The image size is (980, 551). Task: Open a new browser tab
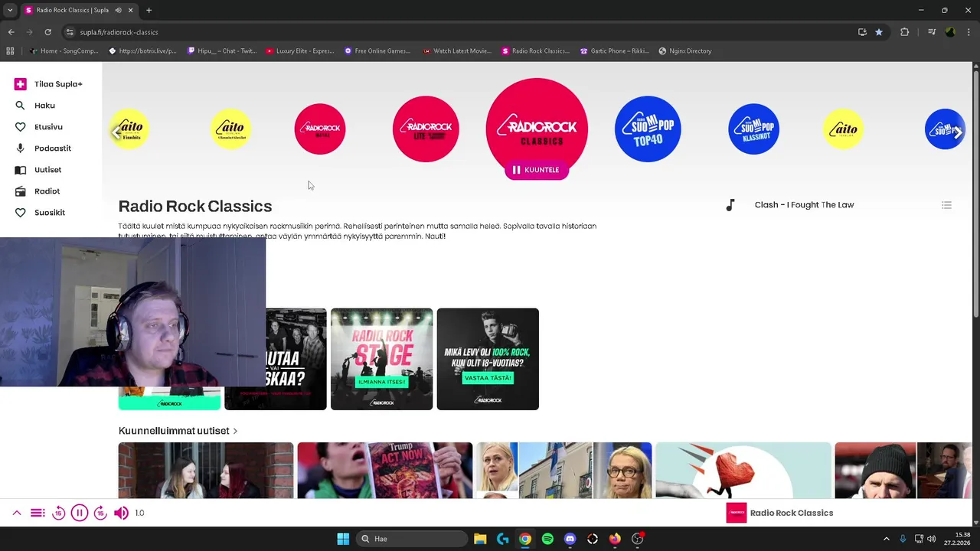[149, 10]
